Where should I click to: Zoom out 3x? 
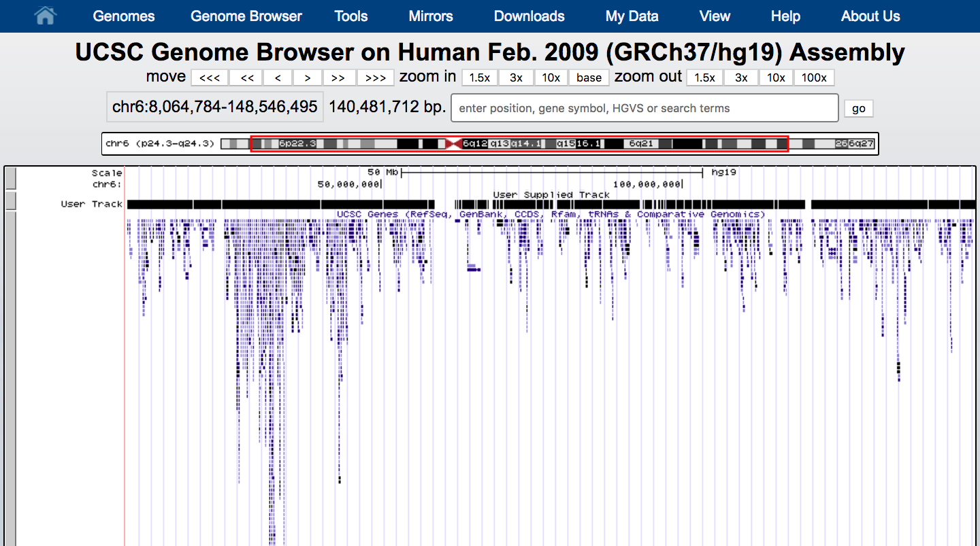click(x=741, y=78)
